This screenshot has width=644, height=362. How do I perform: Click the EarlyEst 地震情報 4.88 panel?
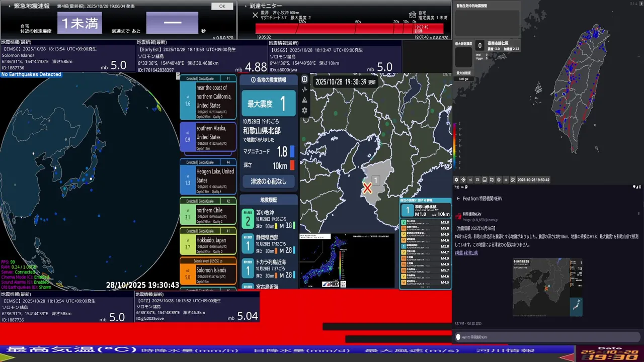[x=202, y=56]
